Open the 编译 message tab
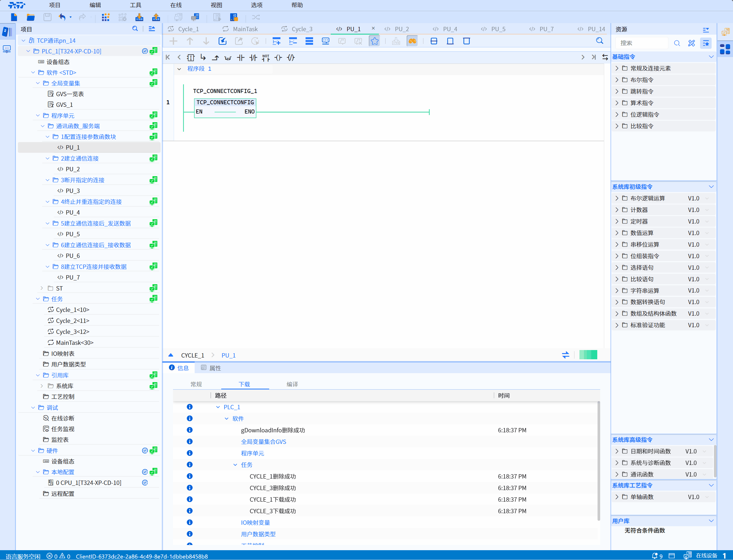The image size is (733, 560). point(292,384)
